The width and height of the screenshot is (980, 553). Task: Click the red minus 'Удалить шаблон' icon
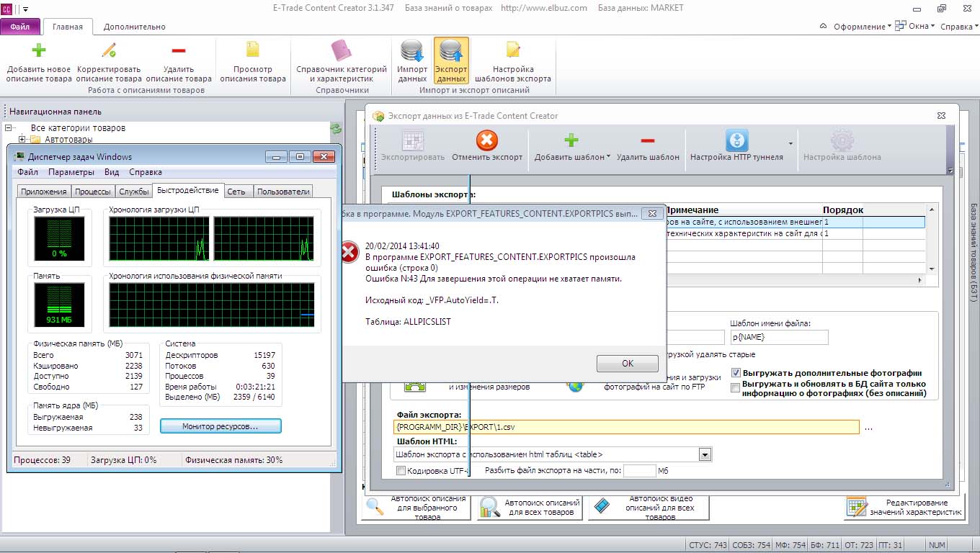click(x=648, y=140)
